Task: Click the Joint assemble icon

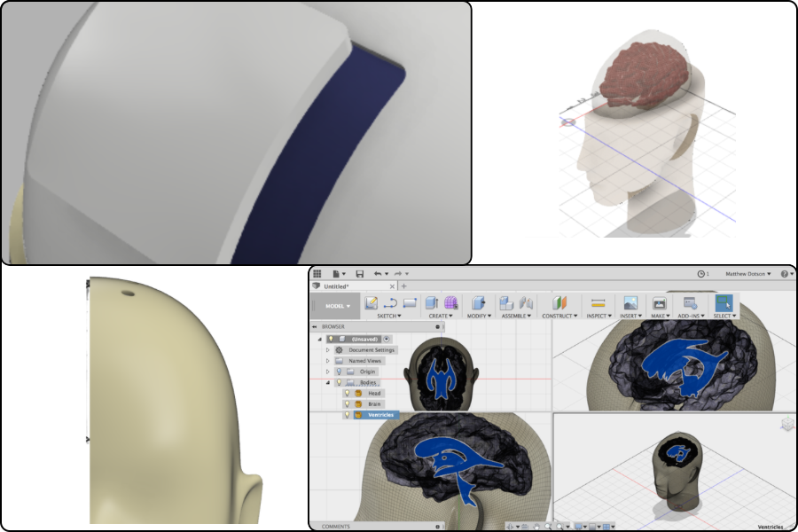Action: 526,303
